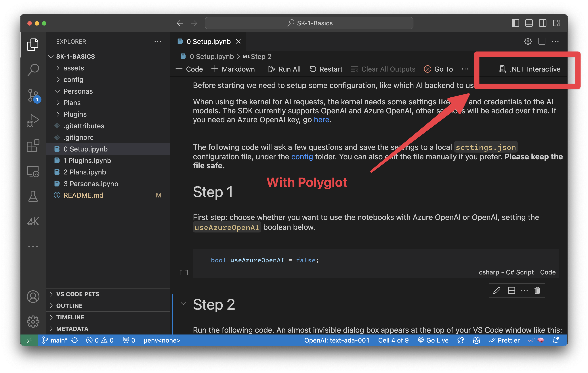The height and width of the screenshot is (373, 588).
Task: Add a new Markdown cell
Action: (x=233, y=69)
